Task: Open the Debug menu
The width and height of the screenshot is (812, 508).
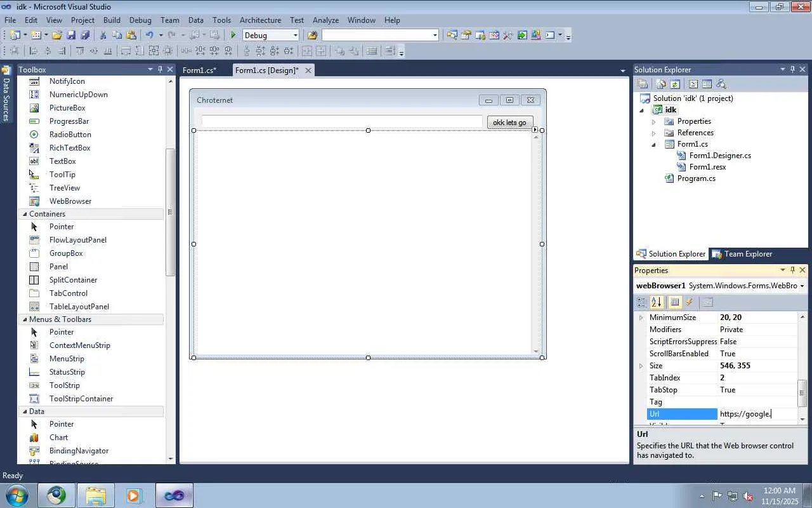Action: pos(140,20)
